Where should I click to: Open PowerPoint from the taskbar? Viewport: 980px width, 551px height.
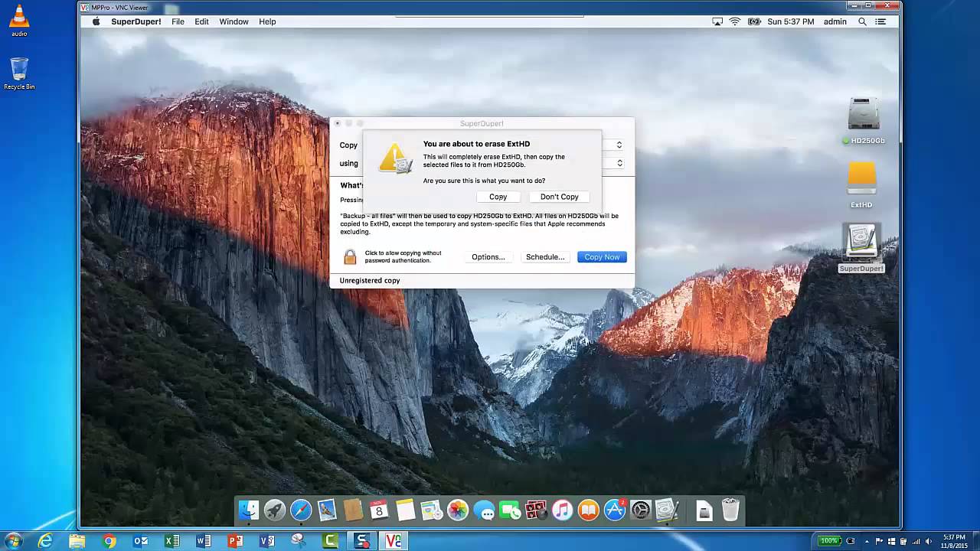235,541
